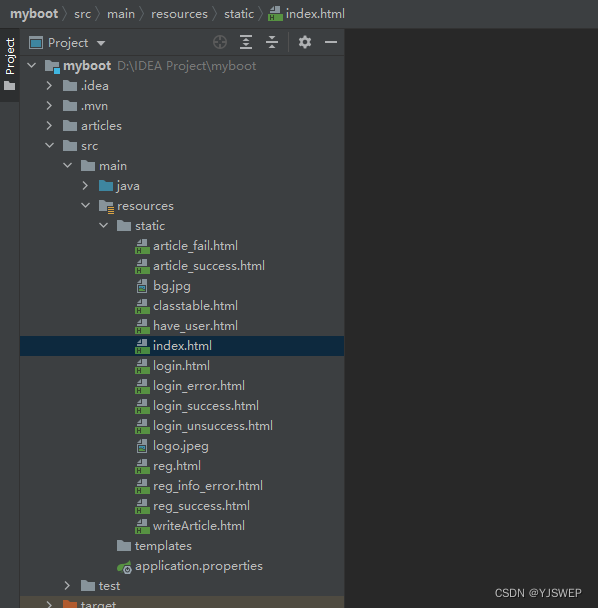Collapse the src folder arrow
The height and width of the screenshot is (608, 598).
click(50, 145)
